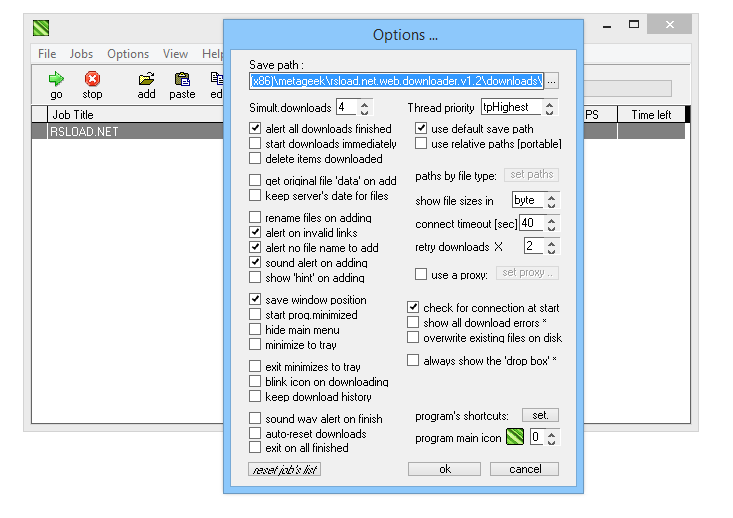Click the set proxy button
The width and height of the screenshot is (733, 518).
click(x=527, y=273)
